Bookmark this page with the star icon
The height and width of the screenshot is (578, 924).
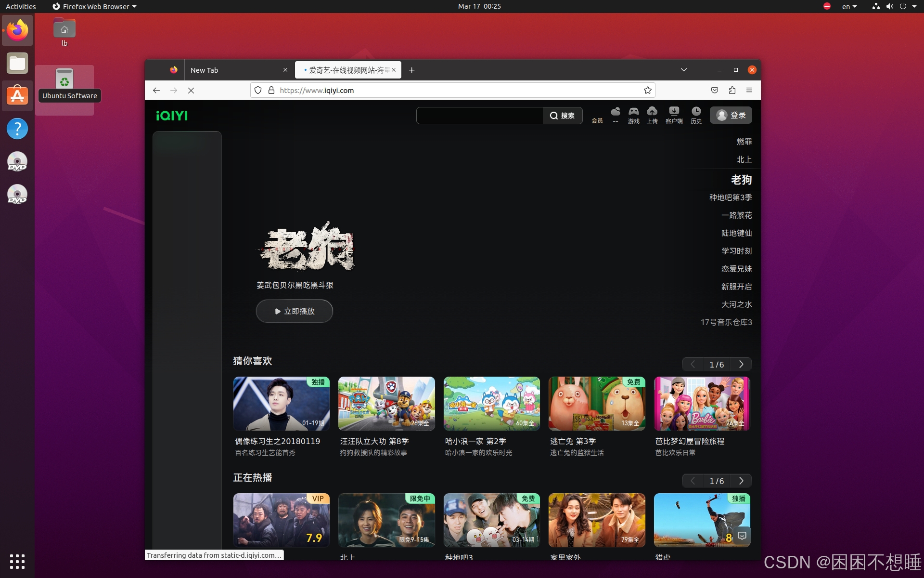tap(647, 90)
